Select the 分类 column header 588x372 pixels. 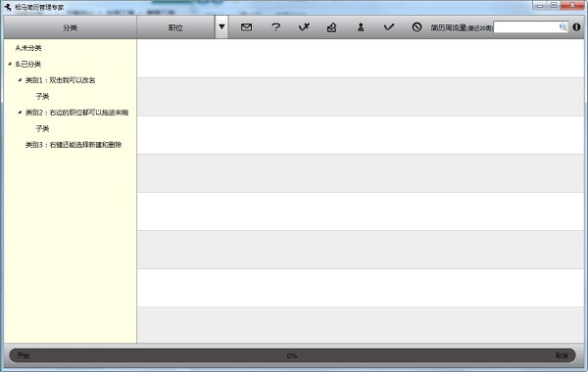(71, 27)
